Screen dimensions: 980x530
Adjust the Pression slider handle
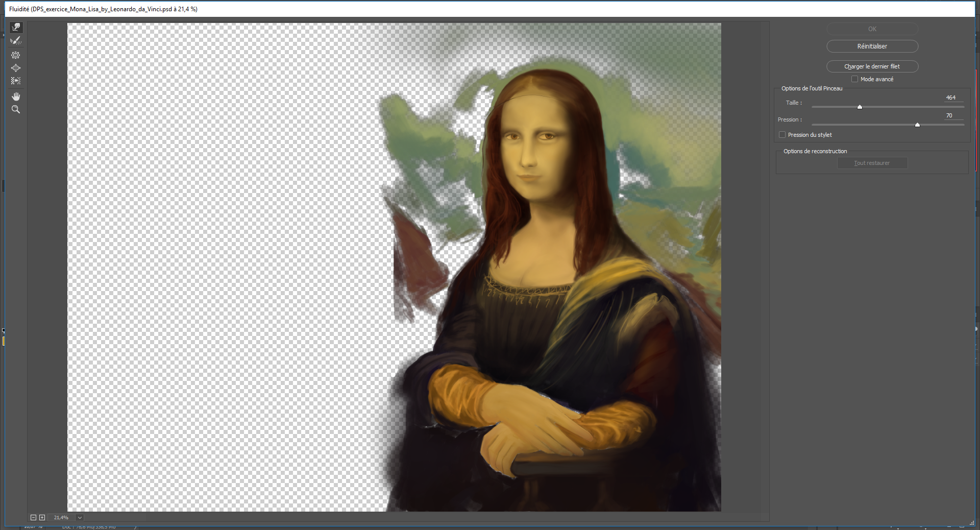coord(917,125)
